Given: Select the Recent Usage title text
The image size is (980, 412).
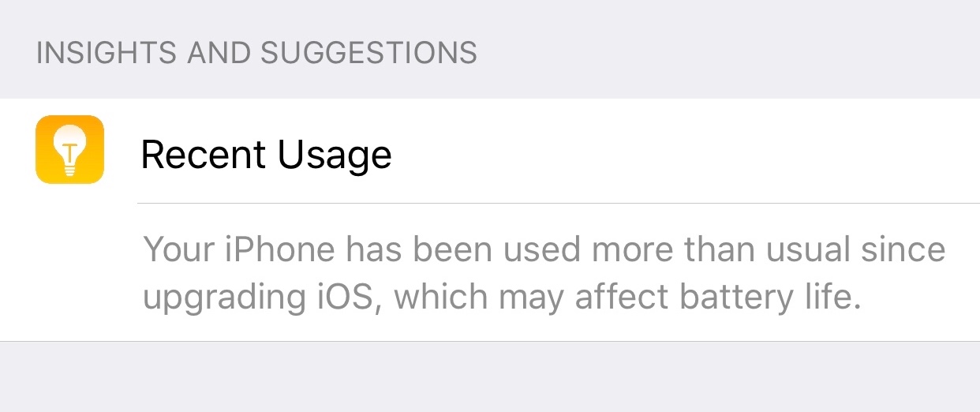Looking at the screenshot, I should (x=266, y=155).
